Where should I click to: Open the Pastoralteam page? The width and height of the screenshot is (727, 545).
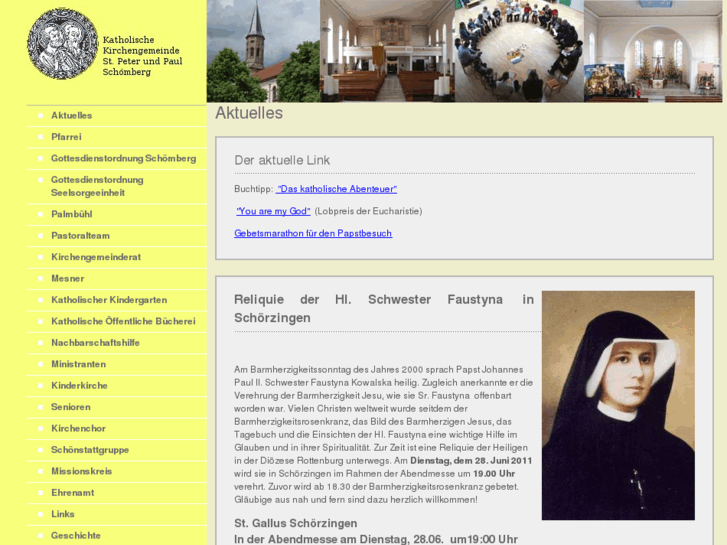(x=80, y=235)
